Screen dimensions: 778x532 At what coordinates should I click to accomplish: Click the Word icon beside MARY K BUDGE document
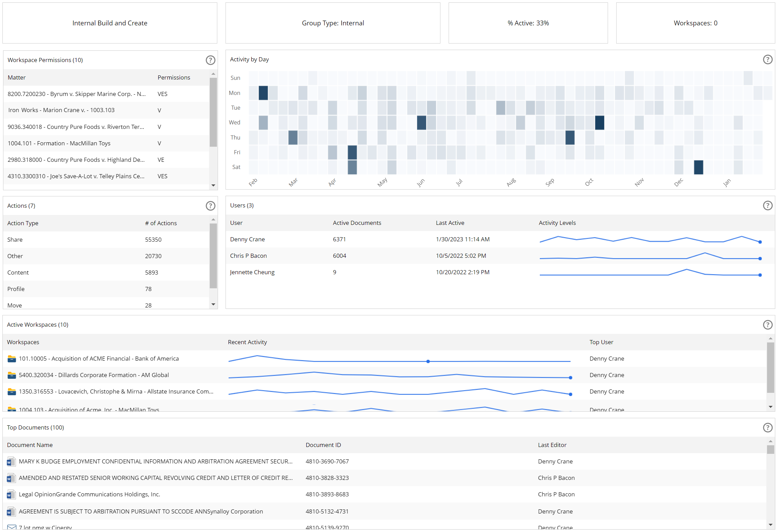[x=11, y=461]
